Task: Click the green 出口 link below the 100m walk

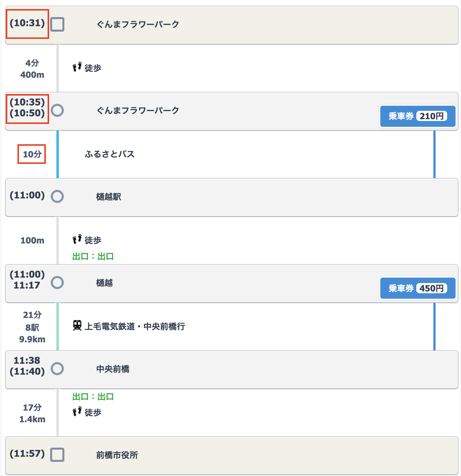Action: tap(93, 257)
